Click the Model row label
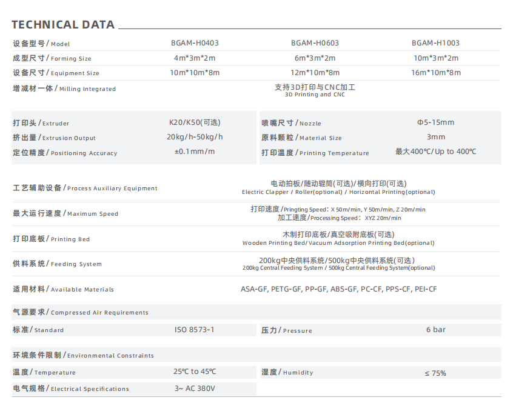This screenshot has width=516, height=420. coord(41,44)
